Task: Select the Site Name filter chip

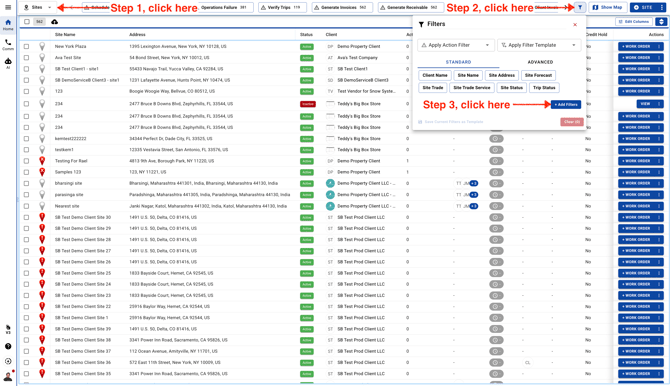Action: (468, 75)
